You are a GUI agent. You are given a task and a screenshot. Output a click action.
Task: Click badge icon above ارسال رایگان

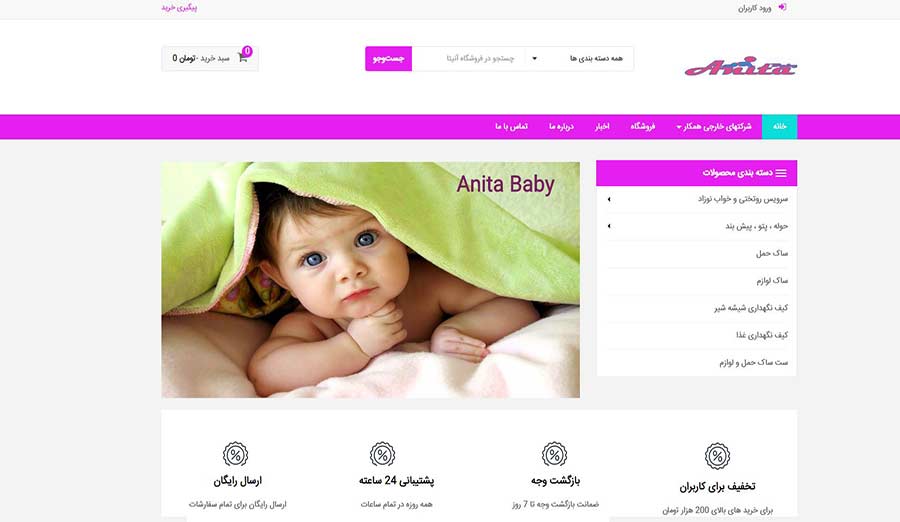click(x=235, y=455)
